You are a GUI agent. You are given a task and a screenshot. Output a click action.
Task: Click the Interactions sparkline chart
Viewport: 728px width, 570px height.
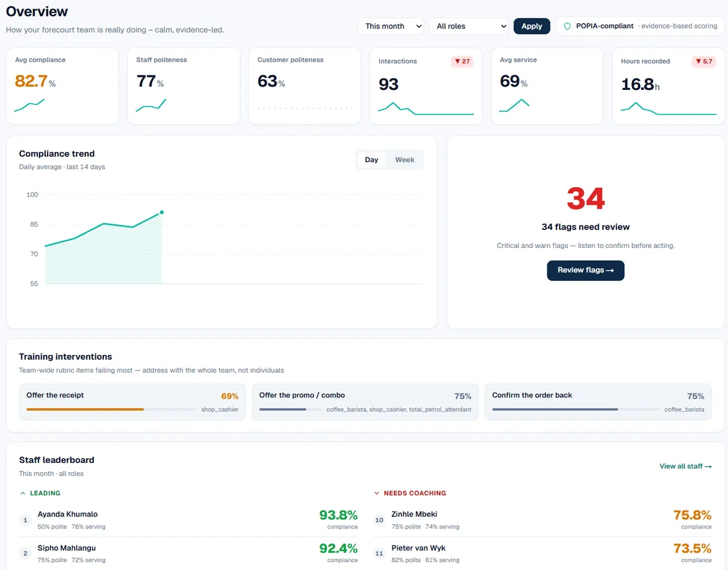click(x=426, y=108)
